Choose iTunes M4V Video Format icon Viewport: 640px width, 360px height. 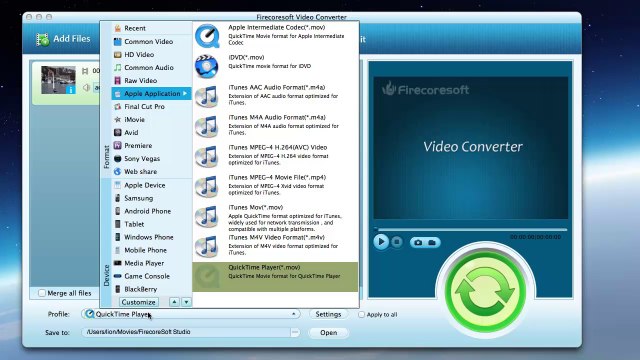[207, 246]
